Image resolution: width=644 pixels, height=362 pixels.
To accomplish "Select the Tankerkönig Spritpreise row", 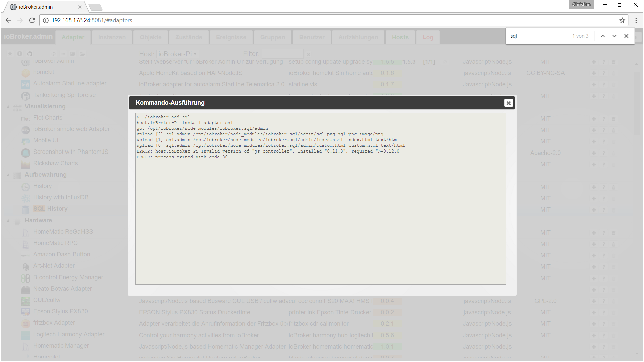I will (64, 95).
